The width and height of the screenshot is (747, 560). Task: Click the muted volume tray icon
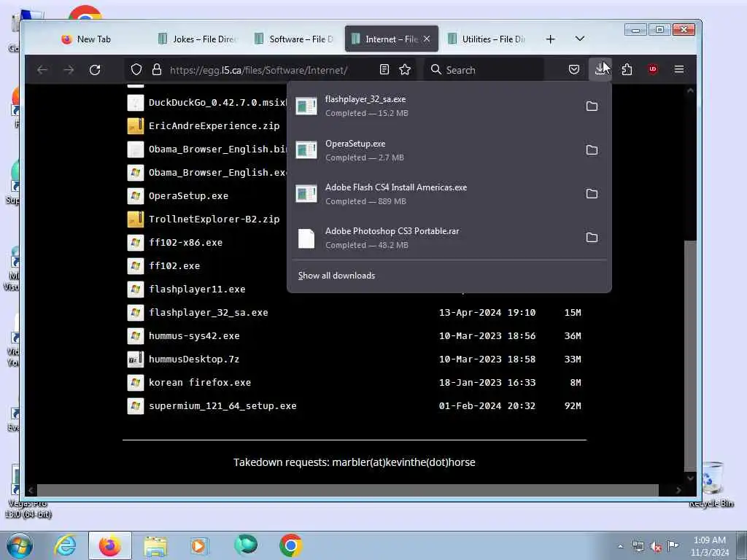tap(656, 546)
